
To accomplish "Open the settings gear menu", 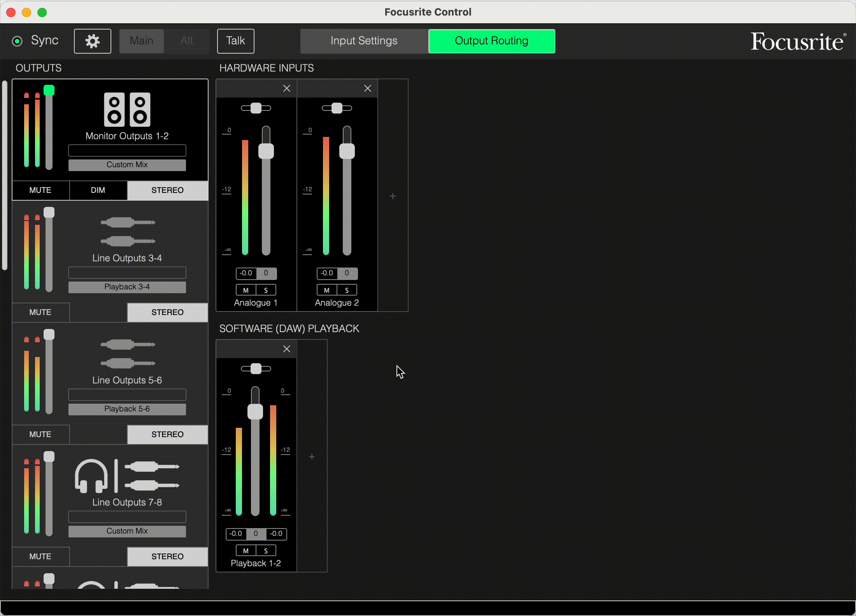I will (x=93, y=41).
